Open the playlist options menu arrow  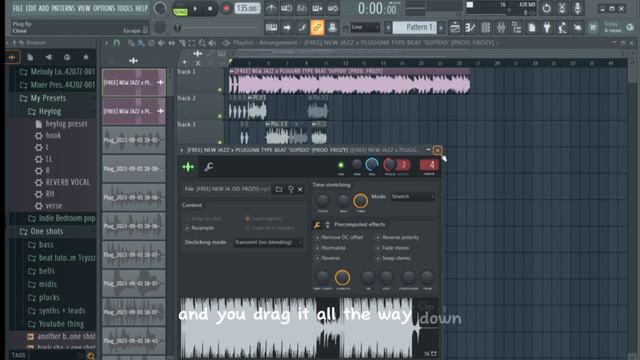tap(107, 42)
